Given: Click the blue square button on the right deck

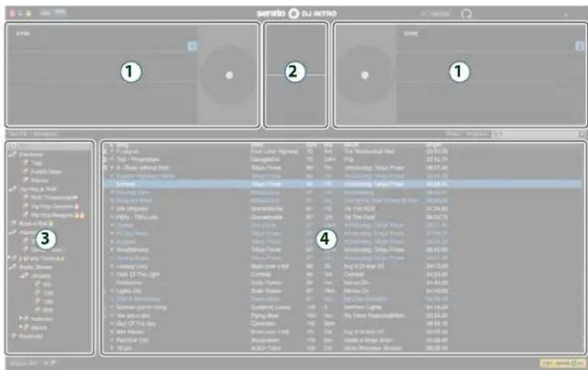Looking at the screenshot, I should 580,46.
